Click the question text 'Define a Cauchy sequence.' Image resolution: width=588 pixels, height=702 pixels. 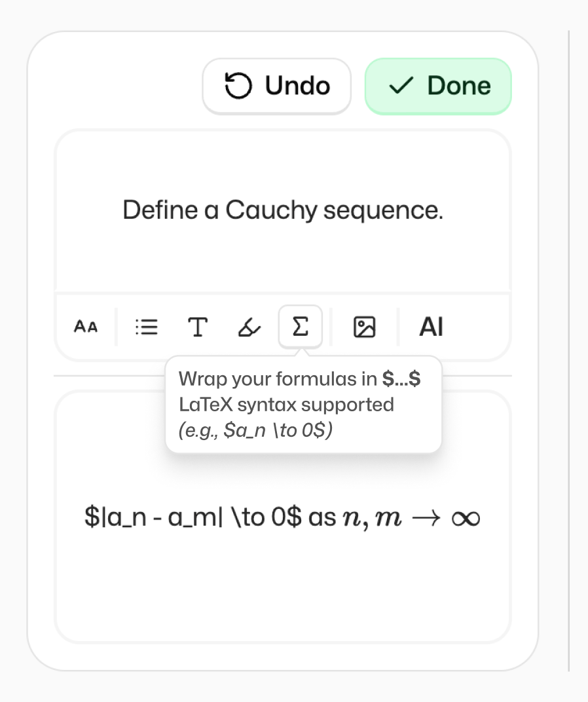(283, 210)
